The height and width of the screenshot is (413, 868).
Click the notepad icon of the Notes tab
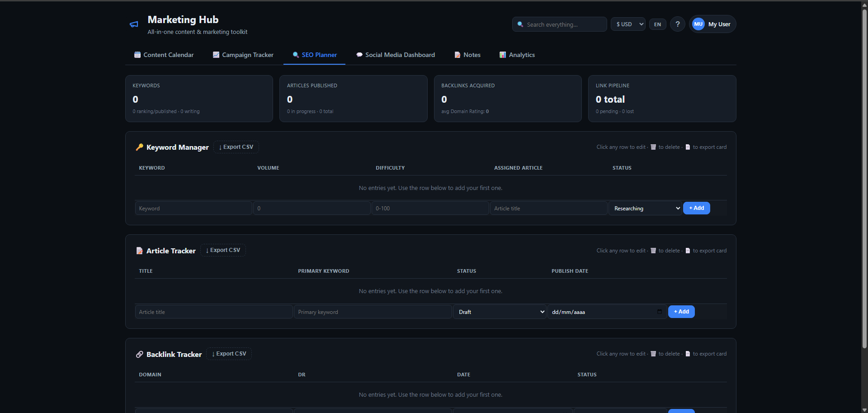(458, 55)
